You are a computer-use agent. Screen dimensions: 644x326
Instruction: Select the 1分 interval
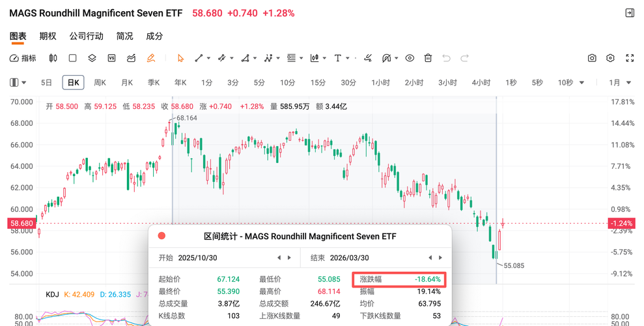pyautogui.click(x=206, y=83)
